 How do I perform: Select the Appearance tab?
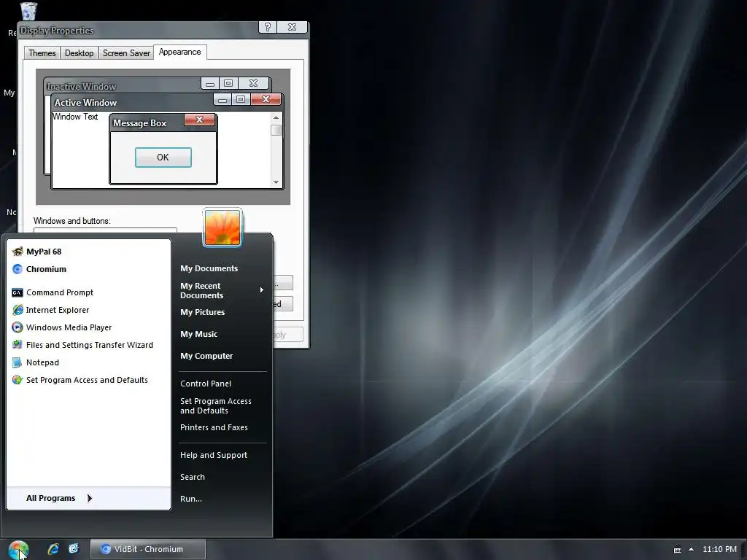pyautogui.click(x=179, y=52)
